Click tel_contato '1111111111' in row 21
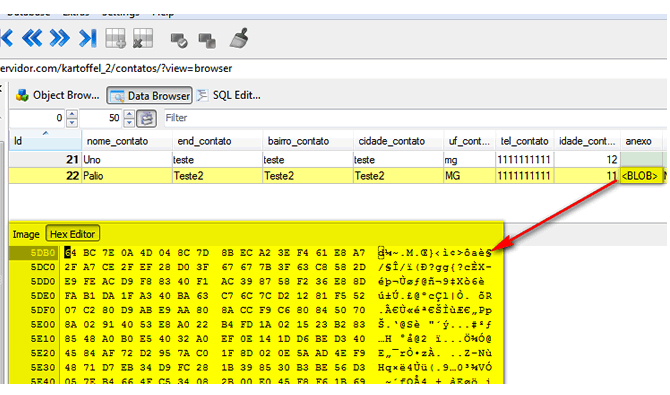The image size is (670, 395). click(x=524, y=160)
